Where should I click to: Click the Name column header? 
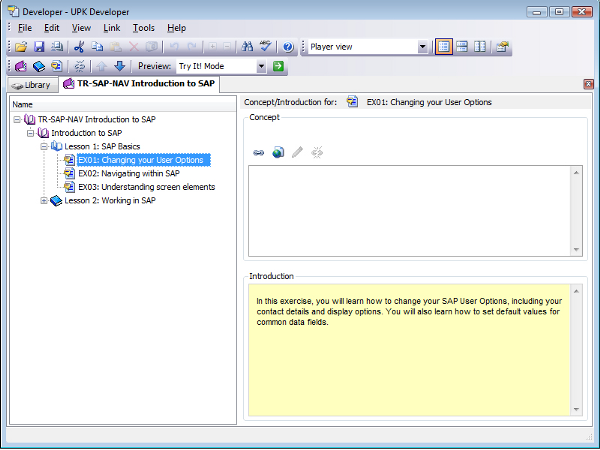tap(123, 104)
